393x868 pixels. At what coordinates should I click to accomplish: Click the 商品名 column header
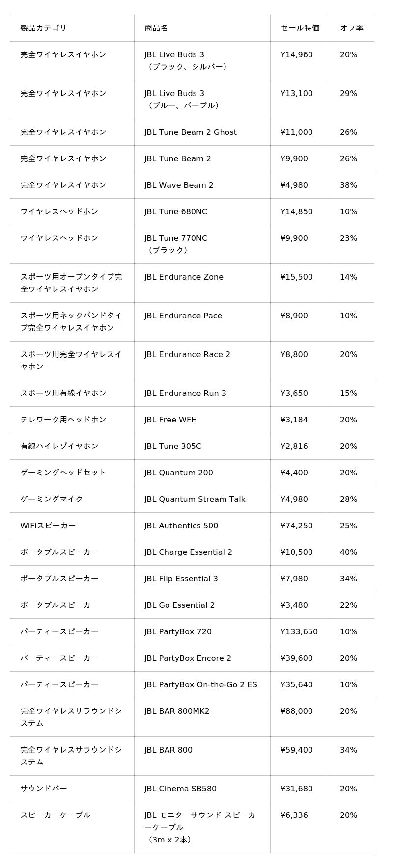(x=156, y=28)
